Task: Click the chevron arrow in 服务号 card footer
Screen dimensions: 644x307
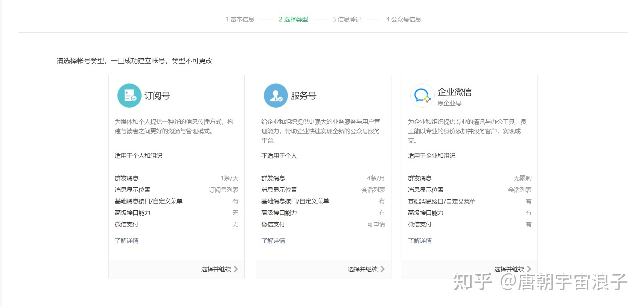Action: (382, 269)
